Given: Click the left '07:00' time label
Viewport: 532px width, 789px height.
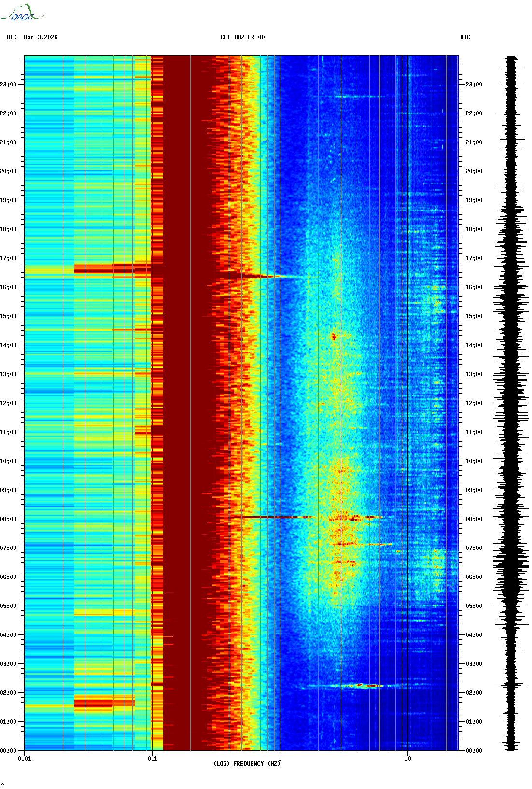Looking at the screenshot, I should pos(8,548).
